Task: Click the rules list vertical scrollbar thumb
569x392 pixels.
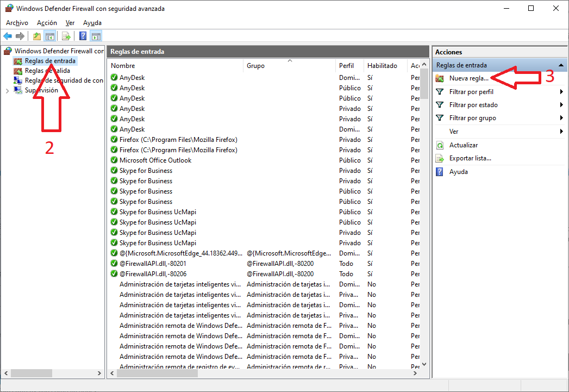Action: [424, 84]
